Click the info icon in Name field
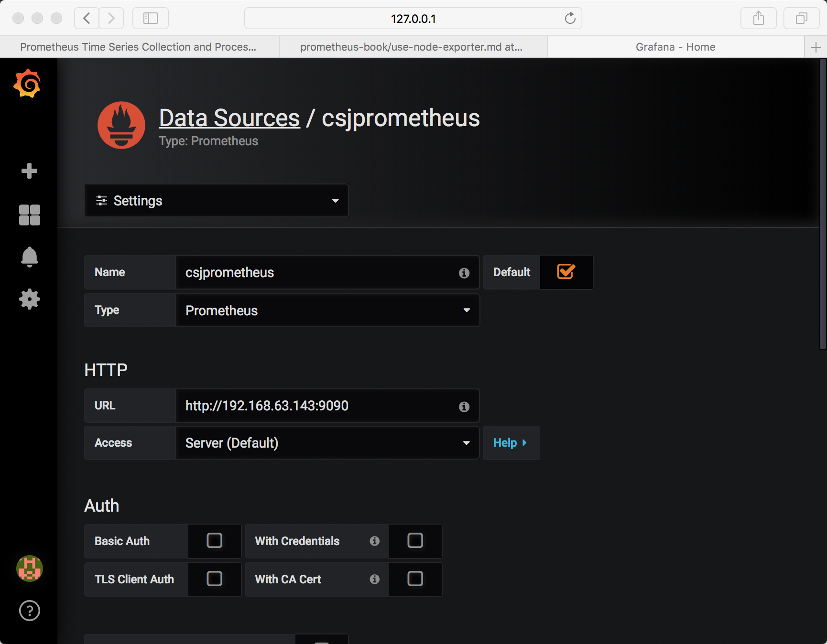 coord(464,273)
